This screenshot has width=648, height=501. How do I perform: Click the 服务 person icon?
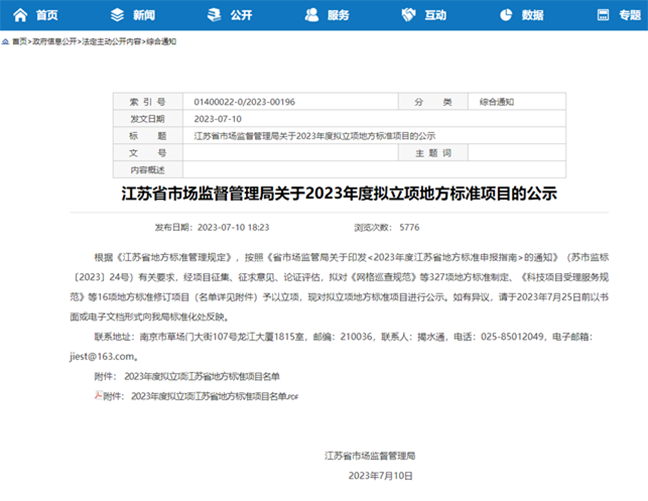(311, 15)
